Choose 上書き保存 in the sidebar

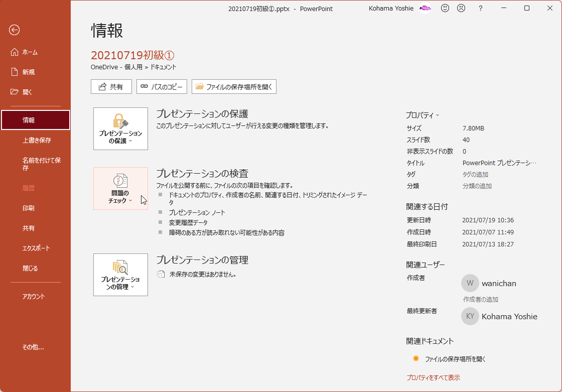coord(35,140)
